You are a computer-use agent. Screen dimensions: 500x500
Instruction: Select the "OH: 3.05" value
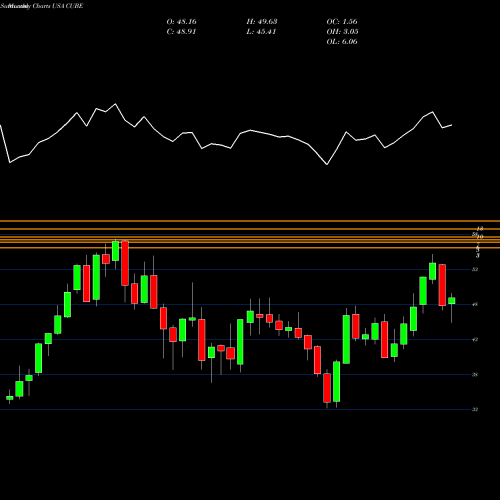tap(342, 32)
